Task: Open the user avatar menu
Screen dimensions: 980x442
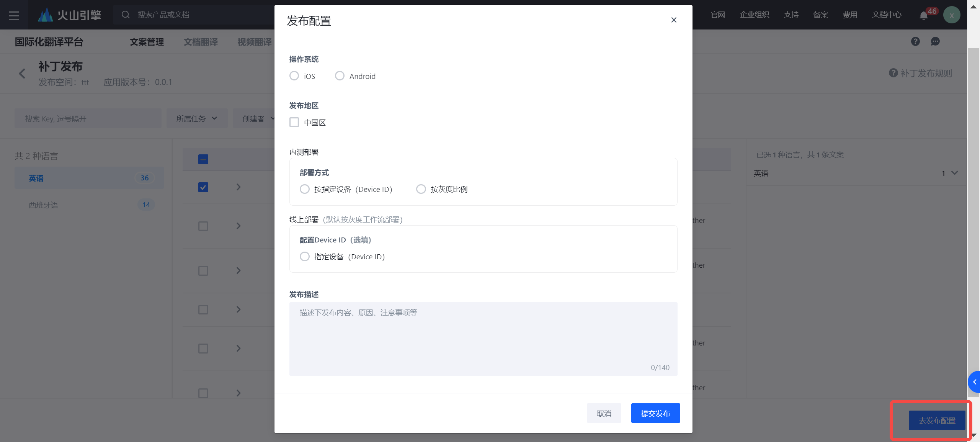Action: (951, 15)
